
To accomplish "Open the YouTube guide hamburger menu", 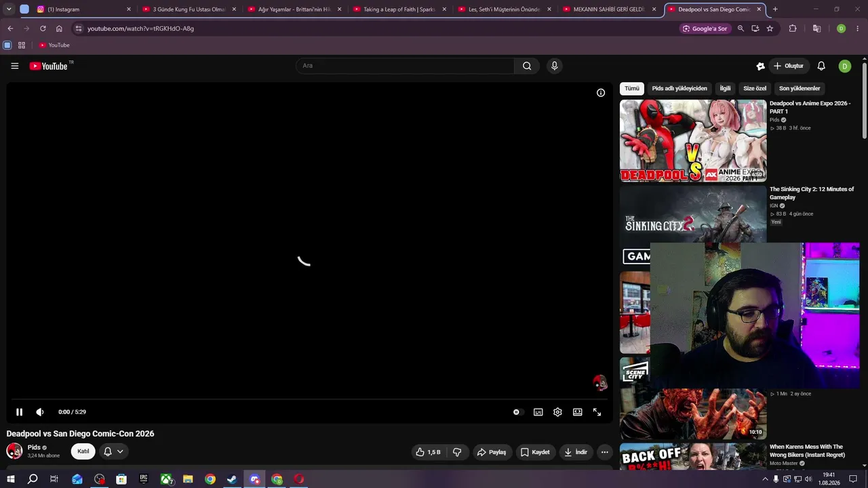I will pos(14,66).
